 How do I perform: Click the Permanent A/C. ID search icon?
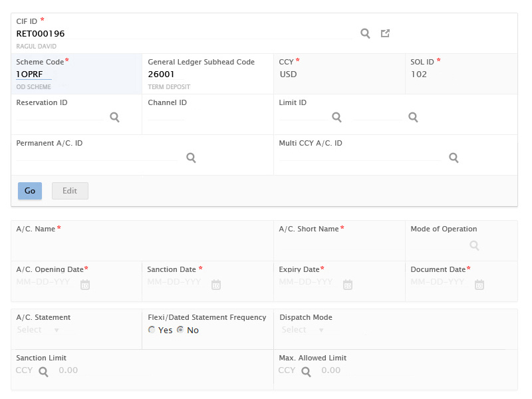point(191,158)
